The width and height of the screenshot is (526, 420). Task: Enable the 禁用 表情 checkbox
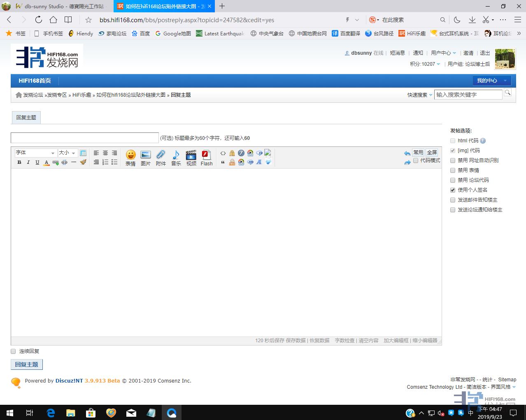[x=453, y=170]
